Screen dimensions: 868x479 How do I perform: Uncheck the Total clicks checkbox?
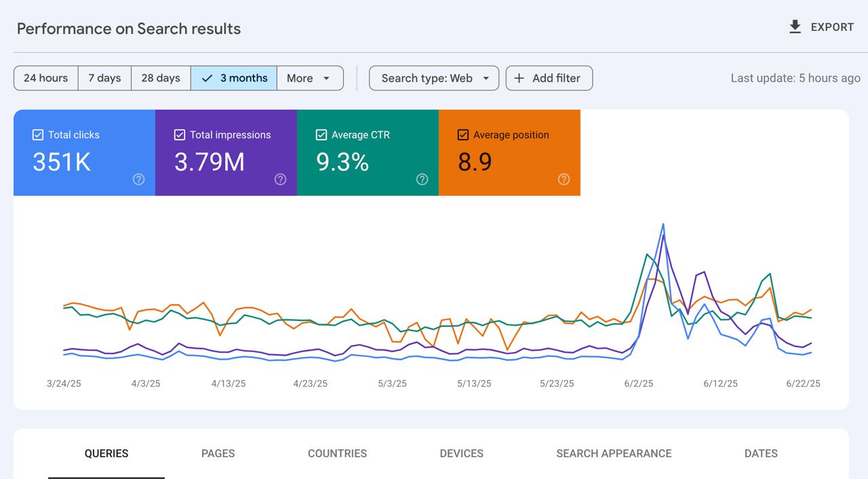click(38, 135)
